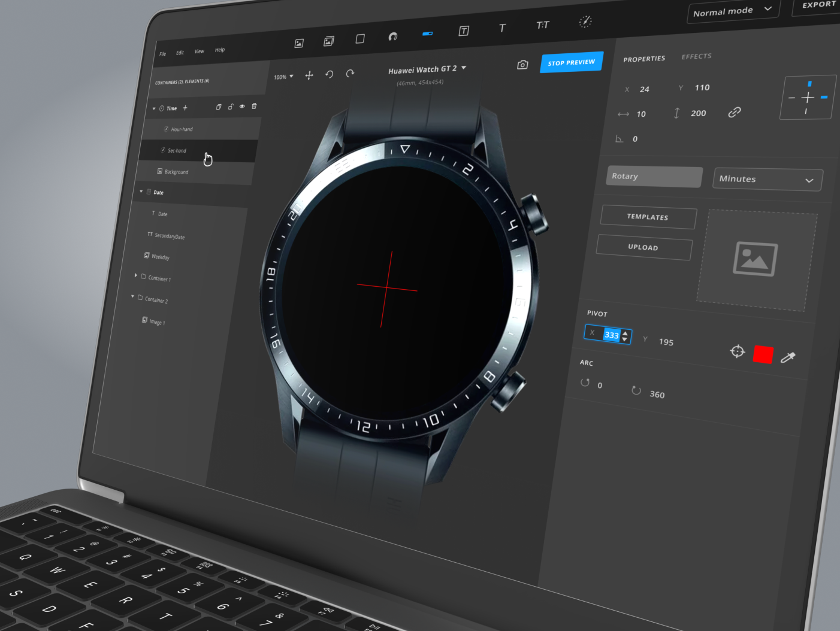Click the analog clock hands tool icon
This screenshot has width=840, height=631.
click(x=585, y=22)
